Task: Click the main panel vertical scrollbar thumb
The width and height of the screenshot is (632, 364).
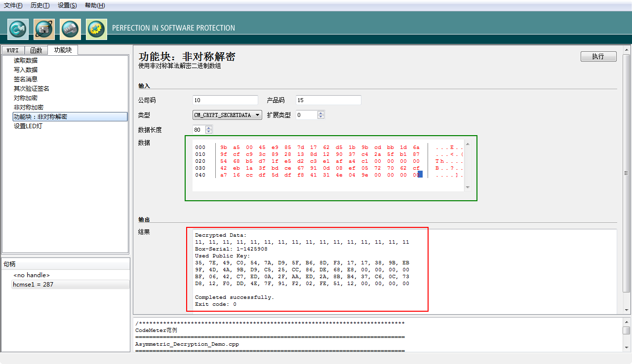Action: coord(627,173)
